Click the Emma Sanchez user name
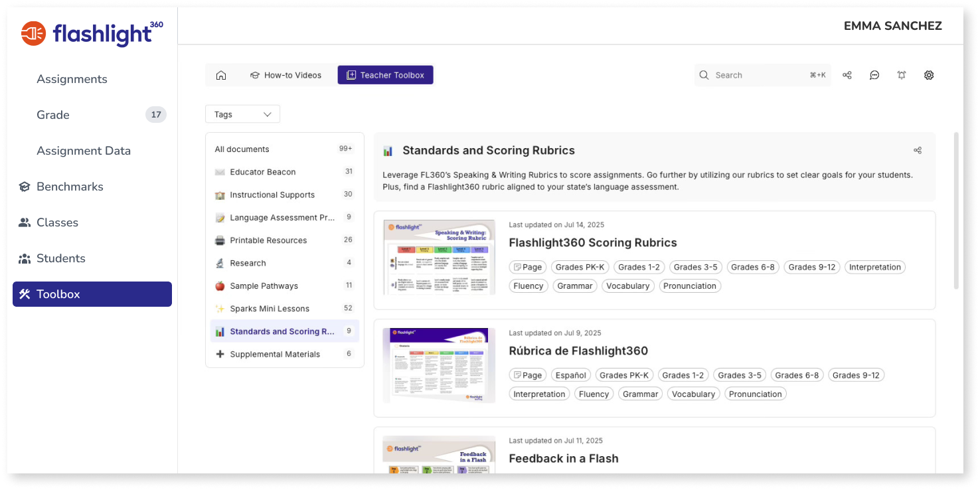Image resolution: width=980 pixels, height=490 pixels. coord(893,26)
